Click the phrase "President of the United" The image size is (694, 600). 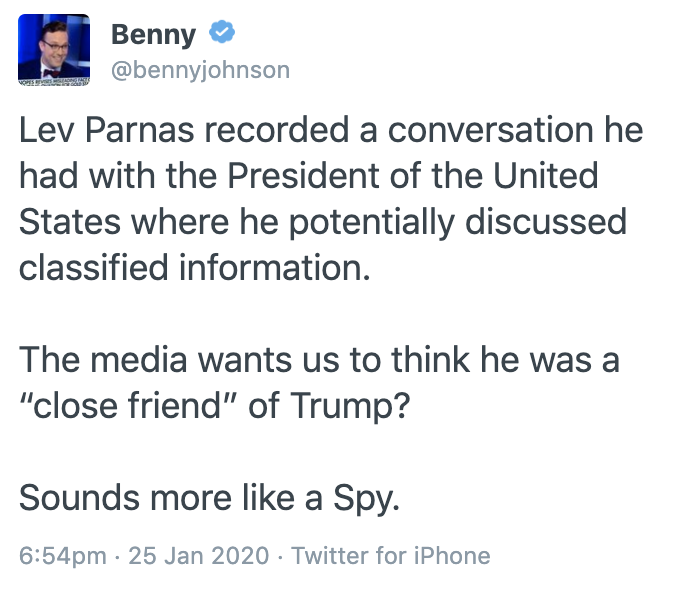point(413,176)
